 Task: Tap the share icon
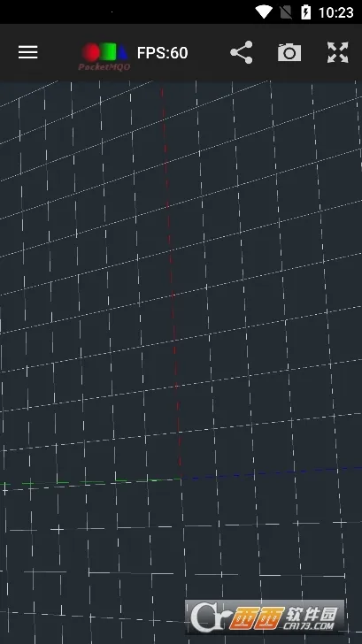[242, 52]
